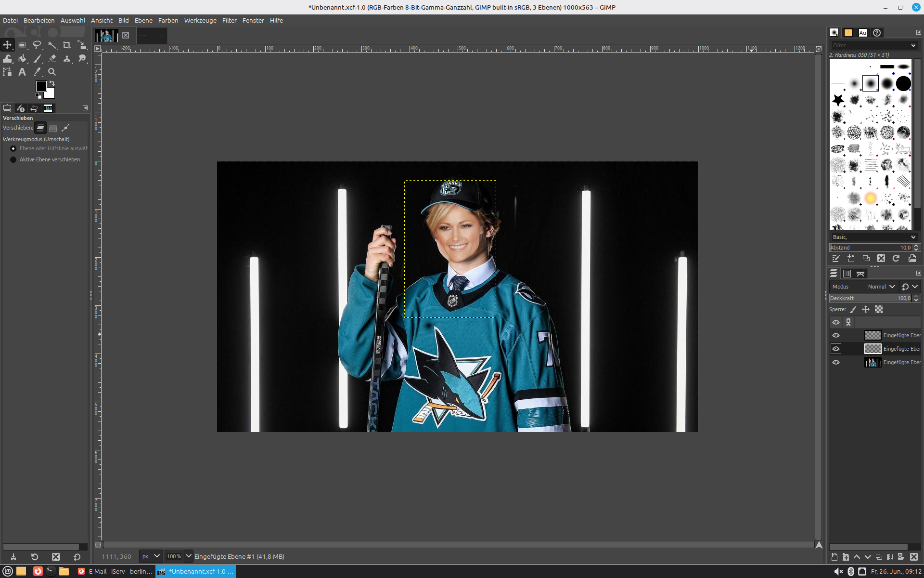Select the Text tool

click(x=22, y=72)
